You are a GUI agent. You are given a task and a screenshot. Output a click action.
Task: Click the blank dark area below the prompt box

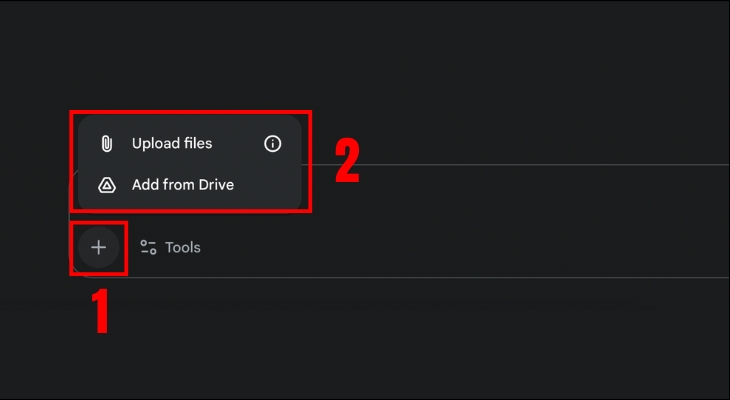pos(450,340)
